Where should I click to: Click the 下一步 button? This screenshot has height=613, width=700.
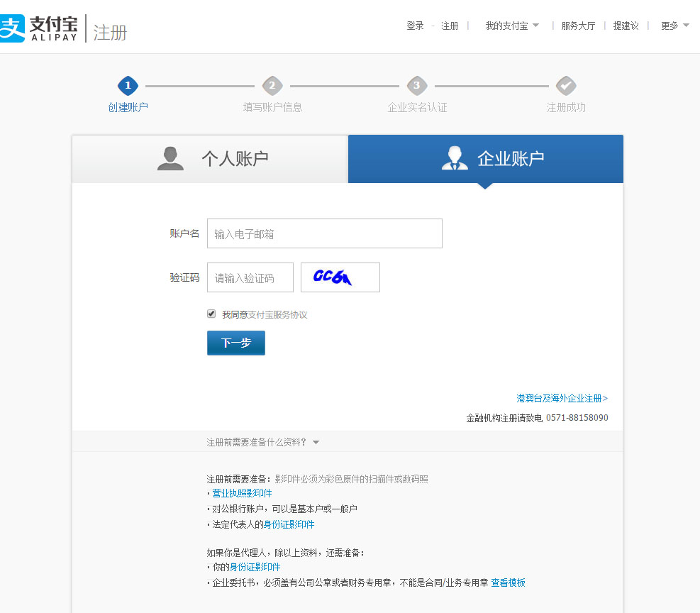235,343
